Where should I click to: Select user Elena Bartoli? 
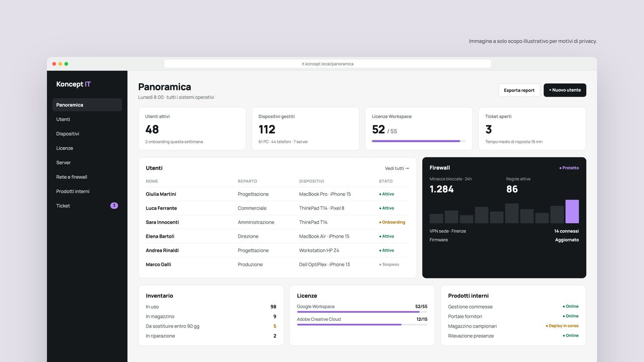[160, 236]
